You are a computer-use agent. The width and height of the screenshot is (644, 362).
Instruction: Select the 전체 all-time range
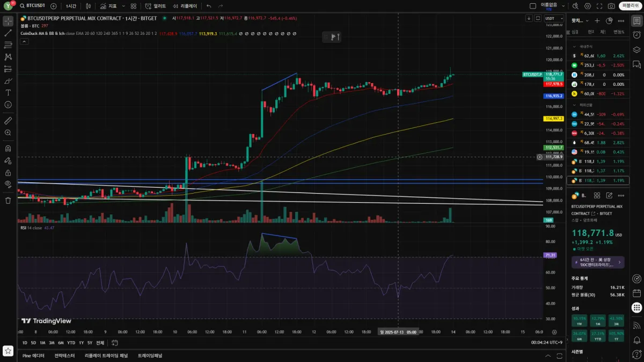point(100,343)
